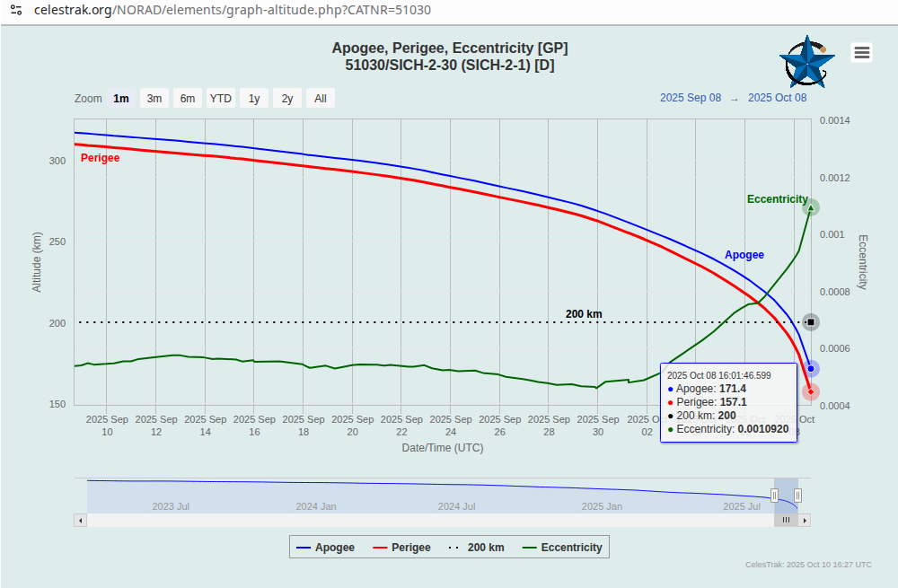
Task: Select the YTD zoom range
Action: (x=221, y=99)
